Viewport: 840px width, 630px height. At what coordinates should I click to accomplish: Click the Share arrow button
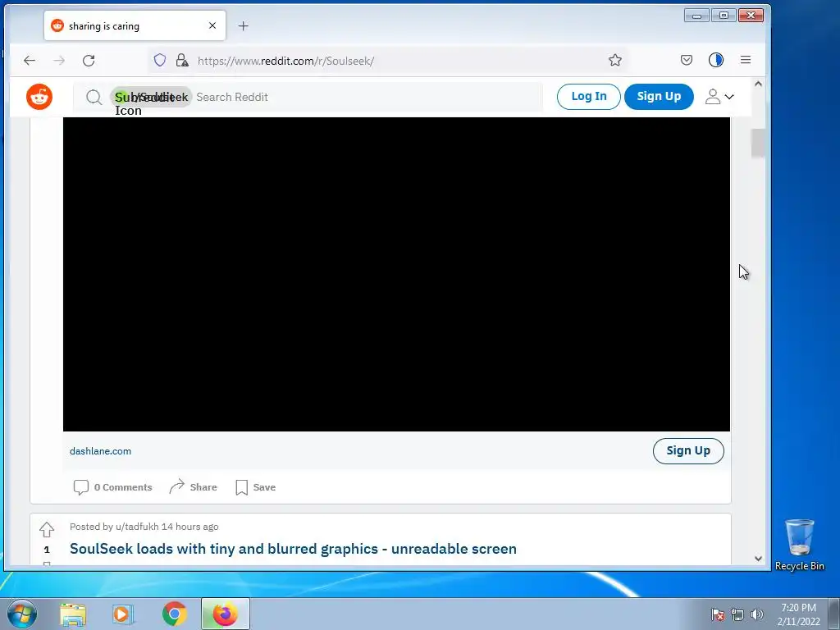click(193, 487)
